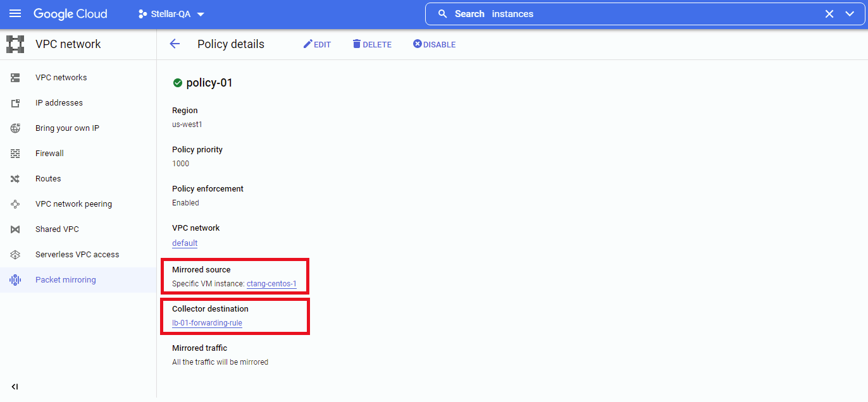Open the main hamburger navigation menu

point(15,14)
